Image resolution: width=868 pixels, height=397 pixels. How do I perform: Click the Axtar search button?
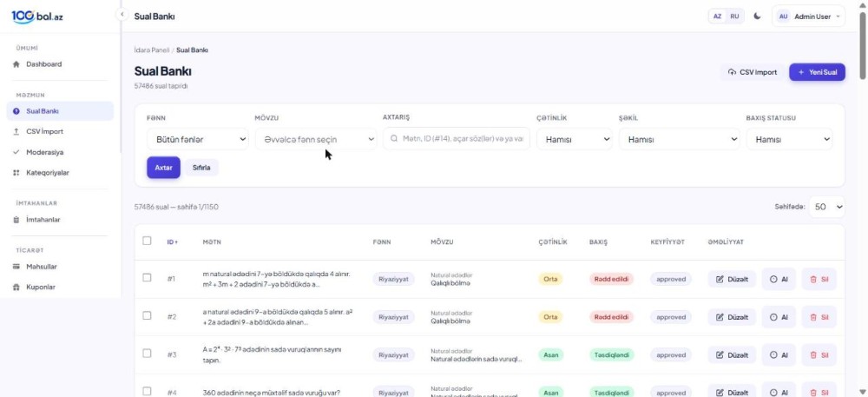point(163,168)
